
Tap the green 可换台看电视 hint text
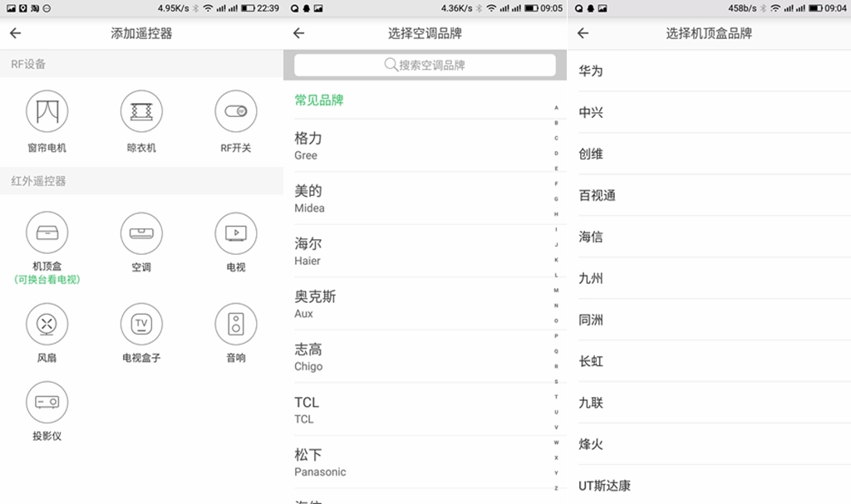tap(47, 279)
